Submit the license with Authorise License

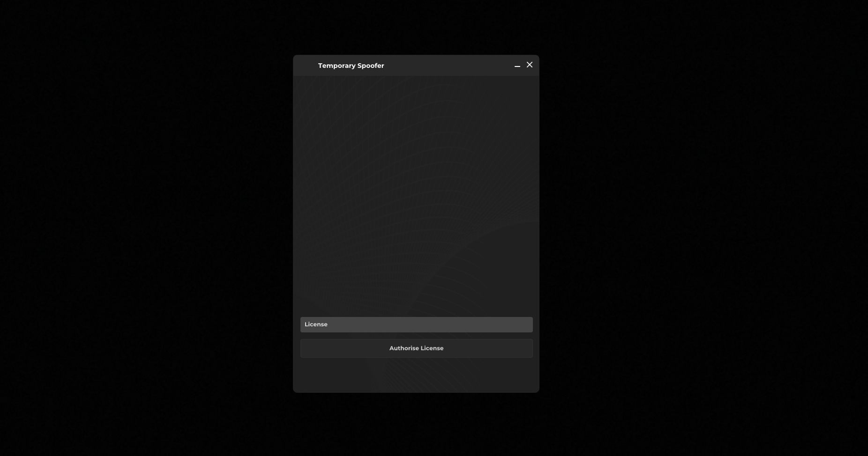pyautogui.click(x=416, y=348)
